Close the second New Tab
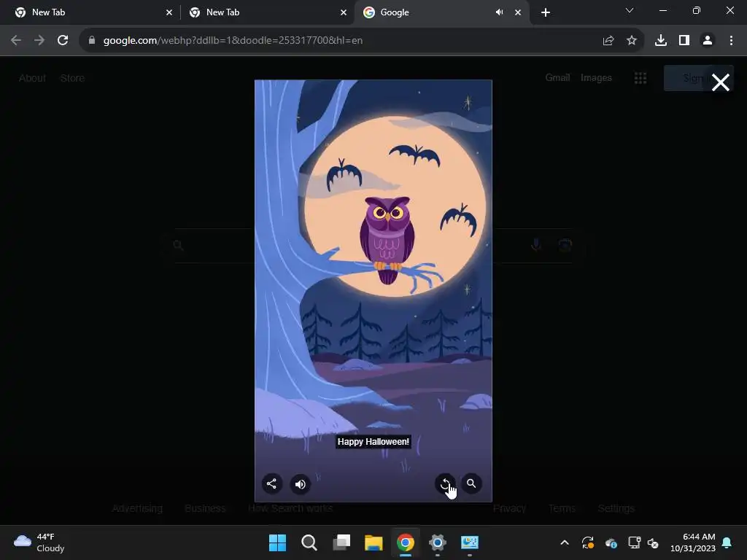 click(344, 12)
